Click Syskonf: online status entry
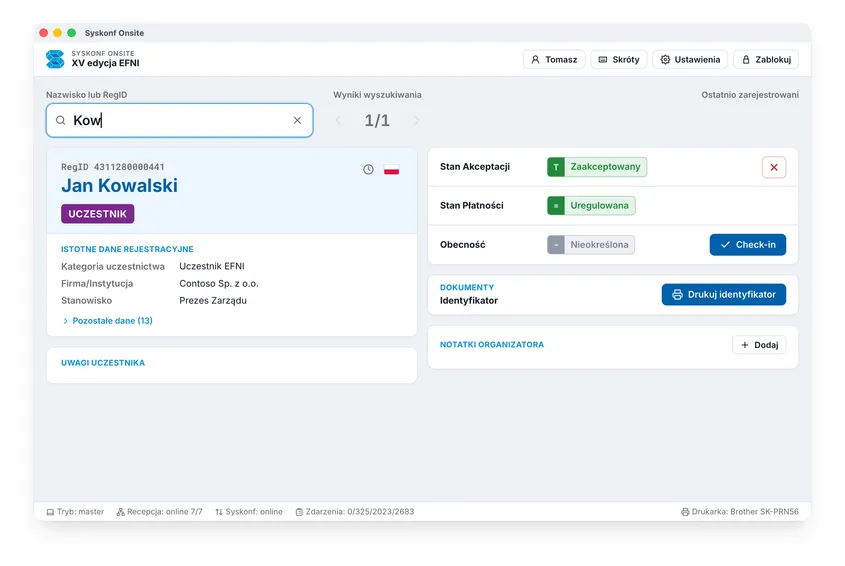This screenshot has width=845, height=566. coord(248,512)
